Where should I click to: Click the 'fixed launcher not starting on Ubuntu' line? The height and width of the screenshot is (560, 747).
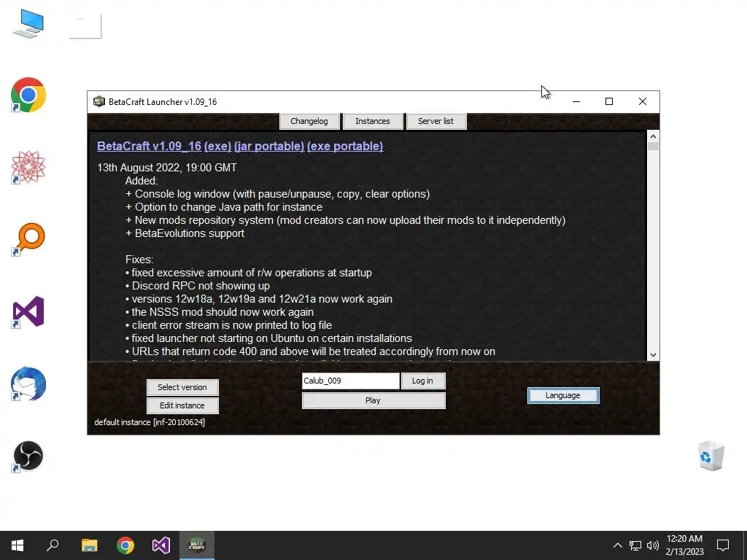[268, 338]
